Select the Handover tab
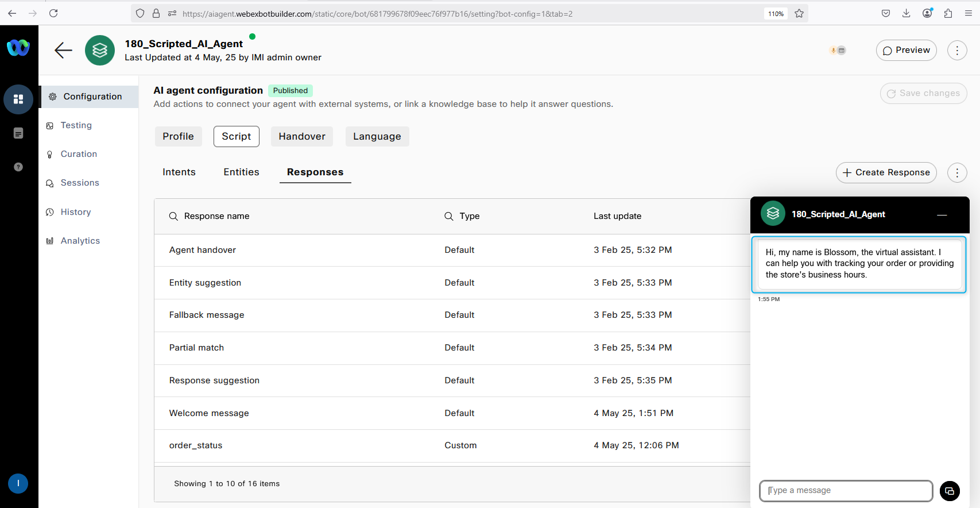 coord(302,136)
